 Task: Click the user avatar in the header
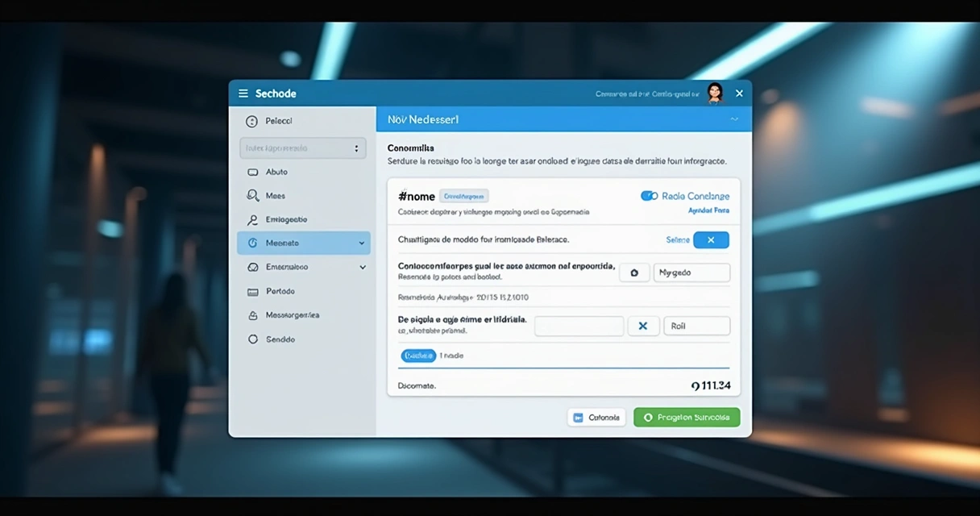(714, 94)
